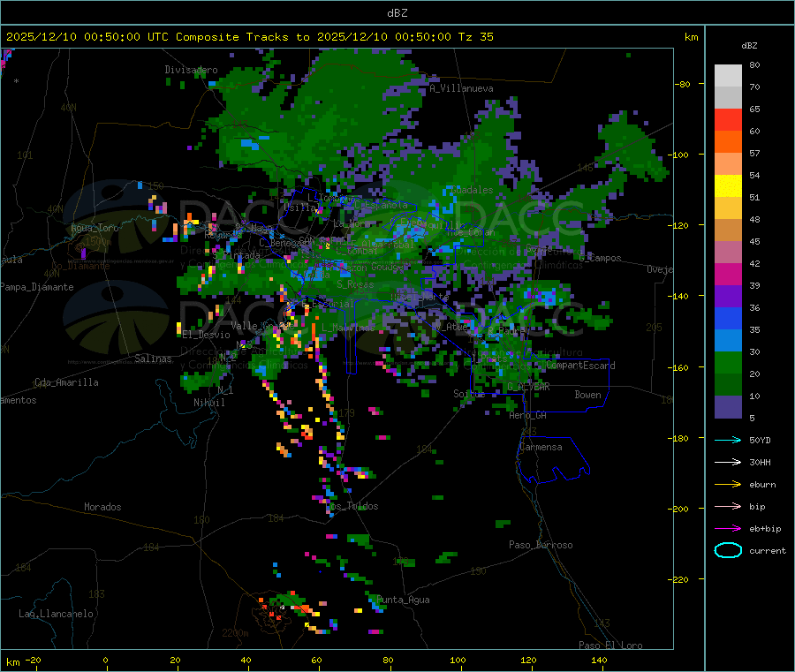This screenshot has width=795, height=672.
Task: Click the Pampa_Diamante location label
Action: pyautogui.click(x=37, y=287)
